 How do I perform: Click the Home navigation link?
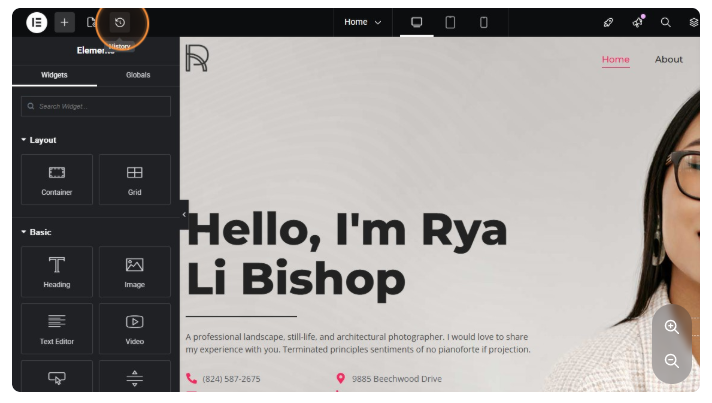point(615,59)
